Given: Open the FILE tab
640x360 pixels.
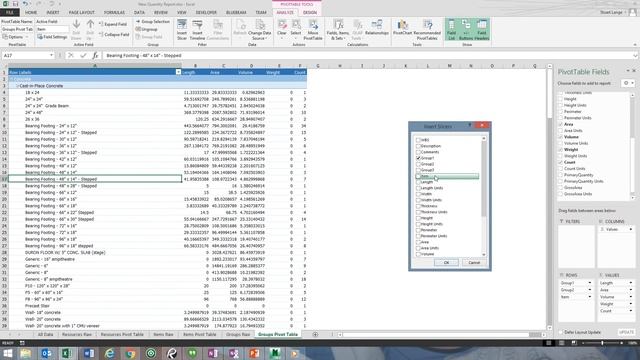Looking at the screenshot, I should coord(10,13).
